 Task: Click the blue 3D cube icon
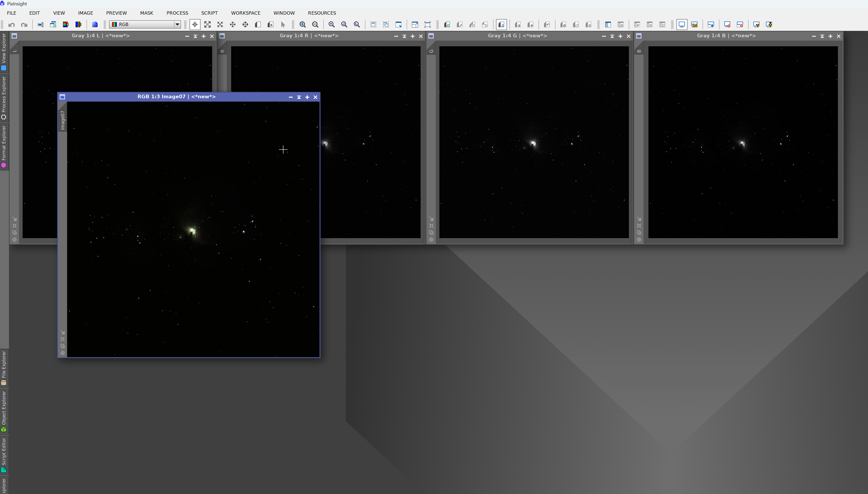[95, 24]
